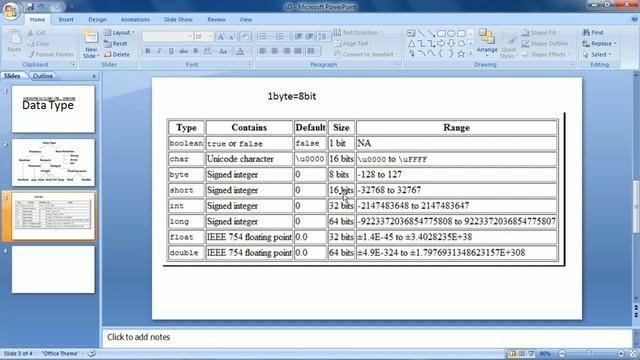This screenshot has width=640, height=360.
Task: Toggle Italic formatting
Action: click(x=159, y=51)
